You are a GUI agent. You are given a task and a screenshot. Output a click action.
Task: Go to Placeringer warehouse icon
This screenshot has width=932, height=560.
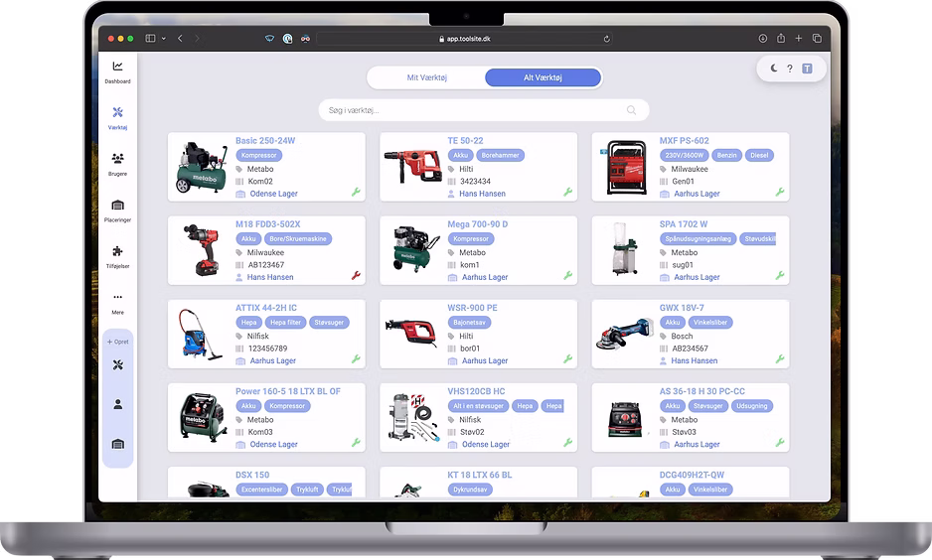[x=117, y=205]
